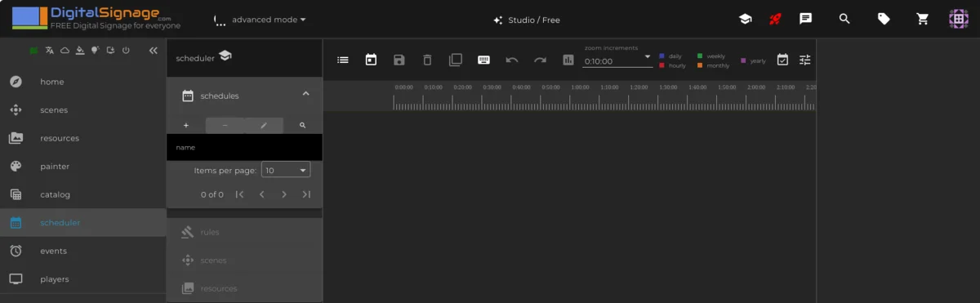Go to first page of schedules

coord(239,194)
